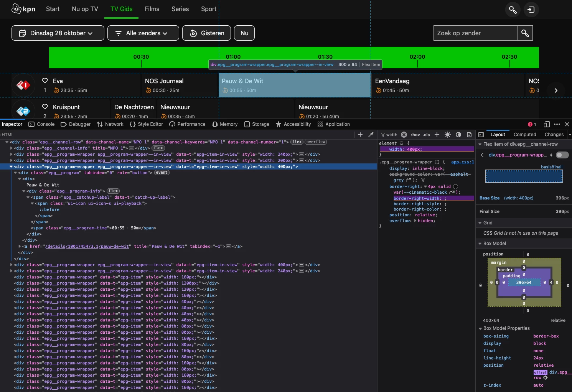Click the login icon in KPN header
The height and width of the screenshot is (392, 572).
click(531, 10)
